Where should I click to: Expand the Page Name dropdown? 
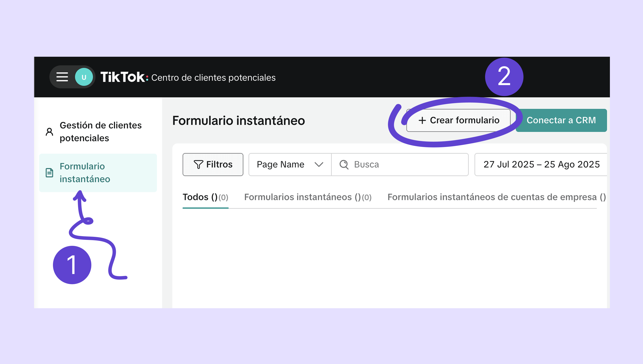(x=290, y=165)
